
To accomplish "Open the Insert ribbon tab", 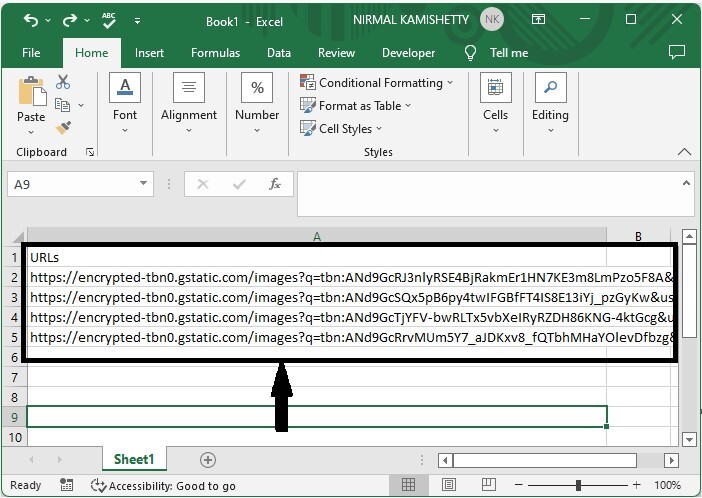I will pos(149,53).
